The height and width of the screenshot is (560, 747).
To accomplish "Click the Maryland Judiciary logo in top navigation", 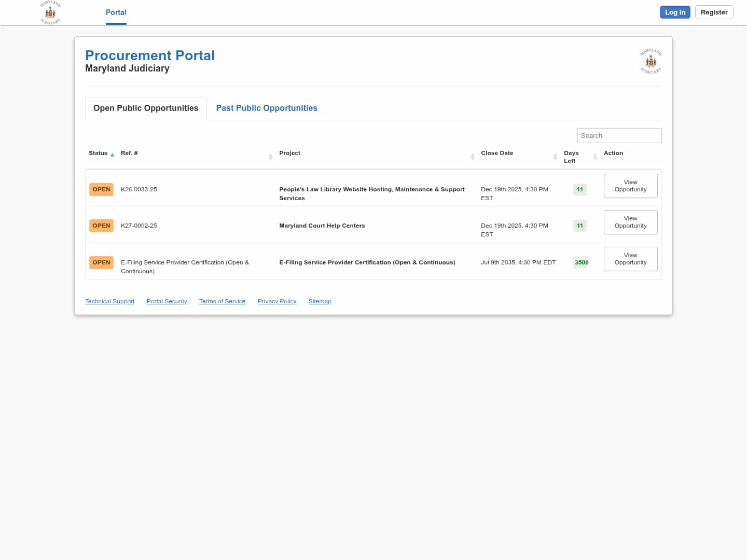I will (50, 12).
